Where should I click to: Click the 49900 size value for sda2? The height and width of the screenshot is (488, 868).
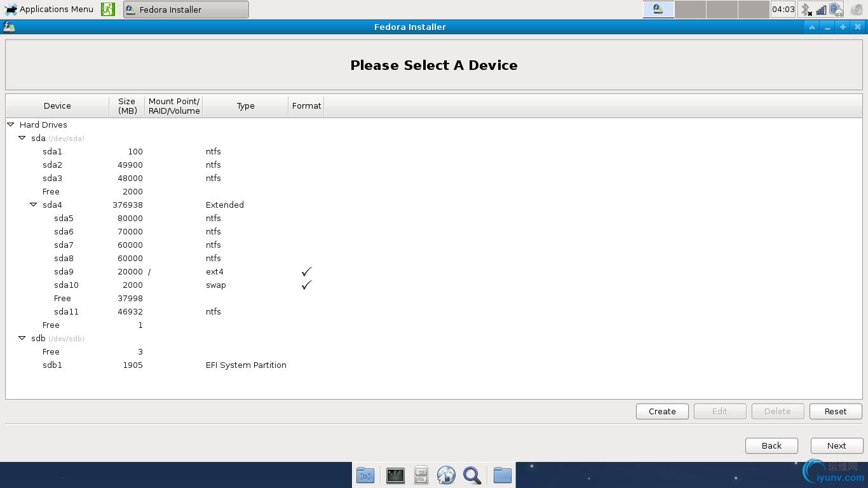[x=130, y=165]
